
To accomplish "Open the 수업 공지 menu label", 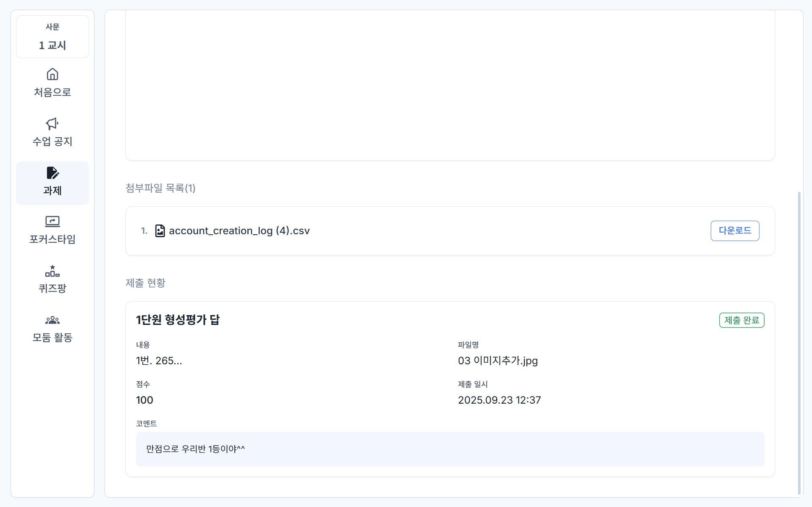I will tap(53, 141).
